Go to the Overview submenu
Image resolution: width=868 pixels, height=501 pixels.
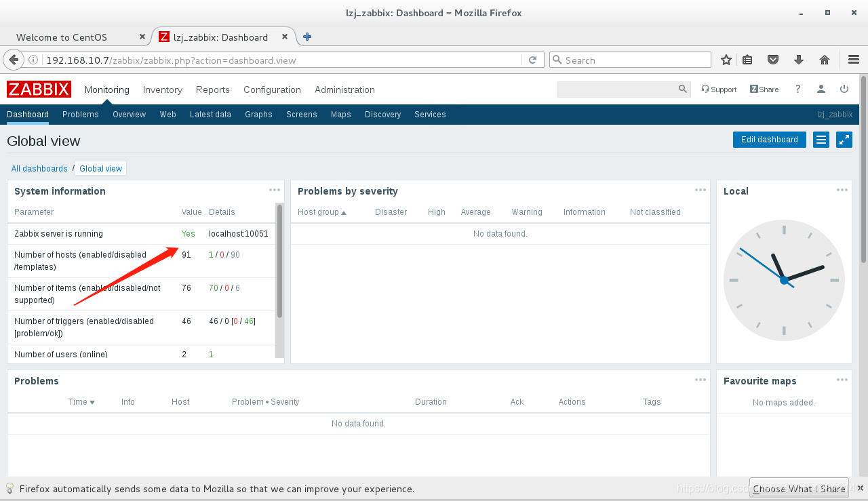point(130,115)
